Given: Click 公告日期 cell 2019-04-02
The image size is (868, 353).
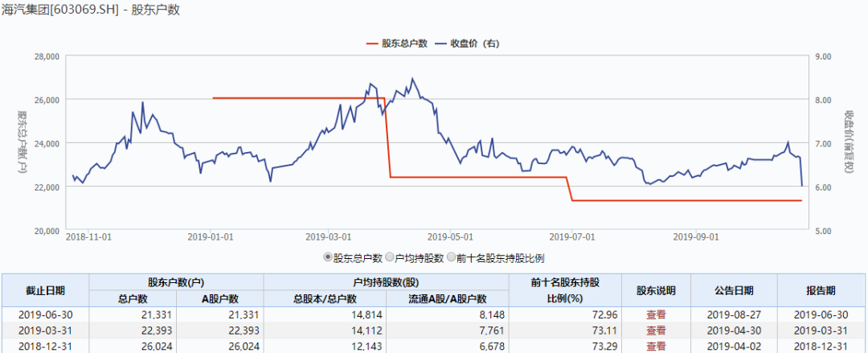Looking at the screenshot, I should coord(734,347).
